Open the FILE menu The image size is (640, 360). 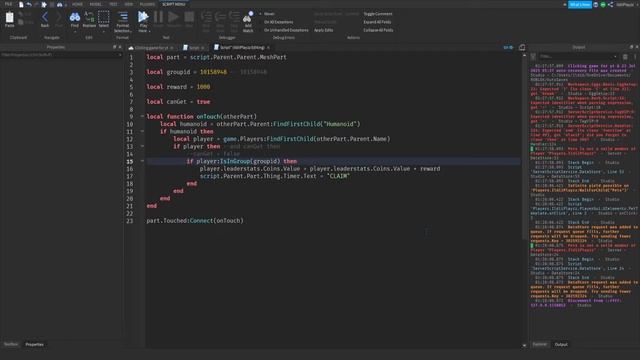coord(8,4)
